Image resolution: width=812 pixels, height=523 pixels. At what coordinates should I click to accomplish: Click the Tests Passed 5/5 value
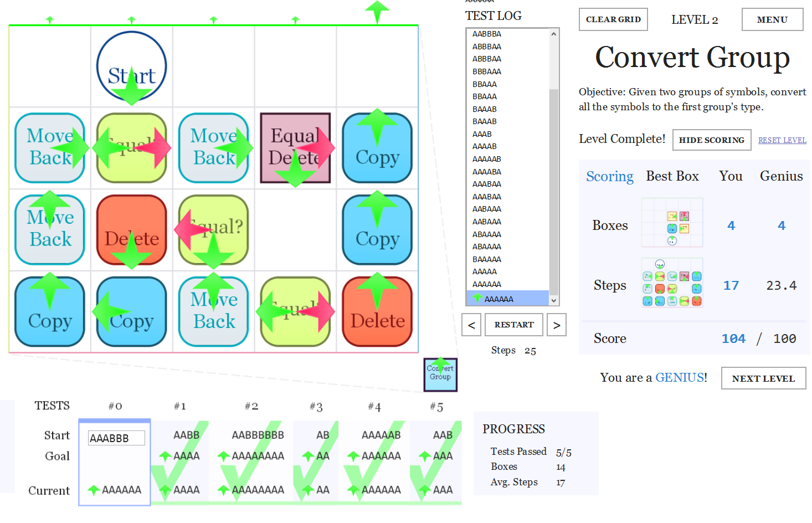coord(564,452)
